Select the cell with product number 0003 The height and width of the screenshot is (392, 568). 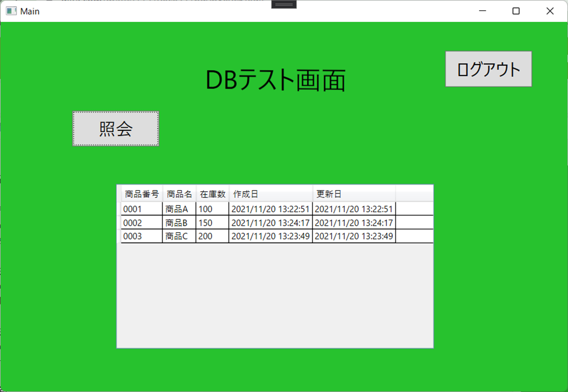pos(142,236)
